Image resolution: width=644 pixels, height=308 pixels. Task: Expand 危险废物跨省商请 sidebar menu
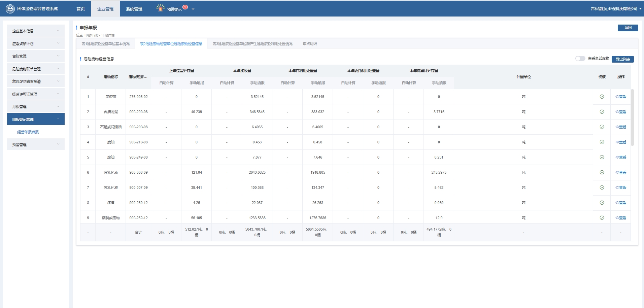point(36,81)
